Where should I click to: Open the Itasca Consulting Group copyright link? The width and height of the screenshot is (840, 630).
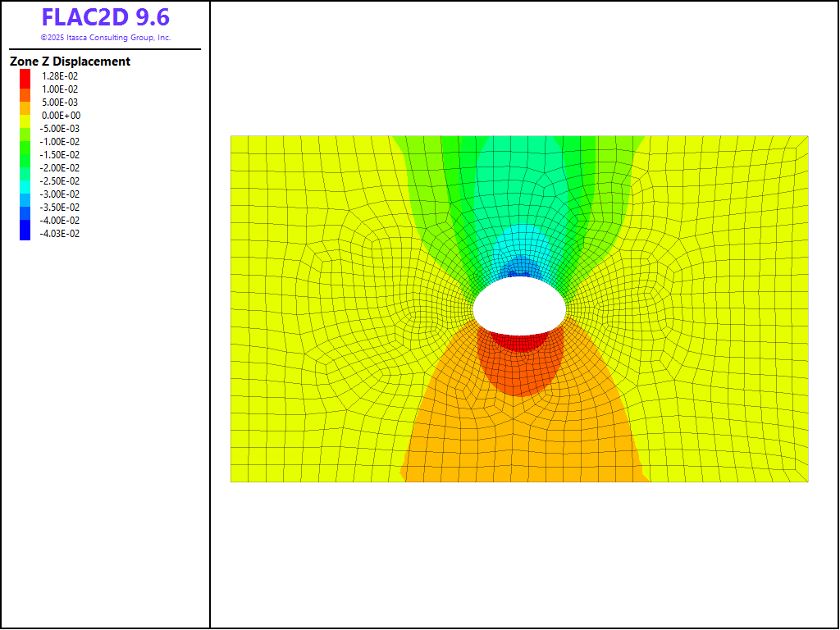click(x=105, y=38)
